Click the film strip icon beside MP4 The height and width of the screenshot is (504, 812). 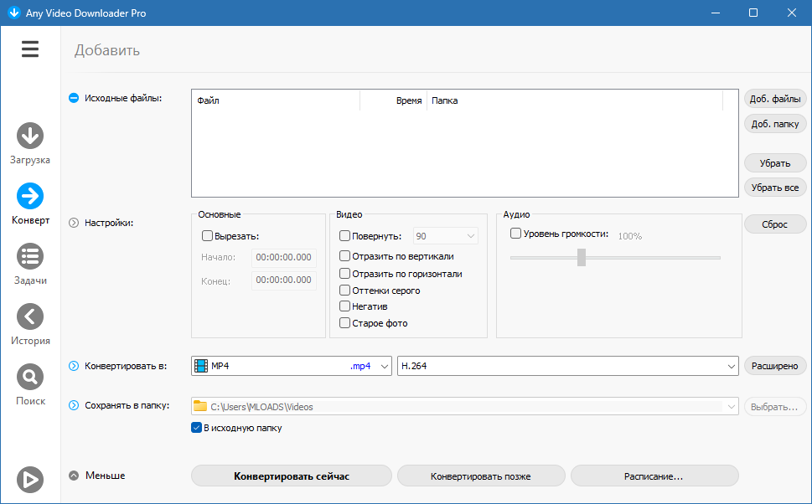(201, 366)
